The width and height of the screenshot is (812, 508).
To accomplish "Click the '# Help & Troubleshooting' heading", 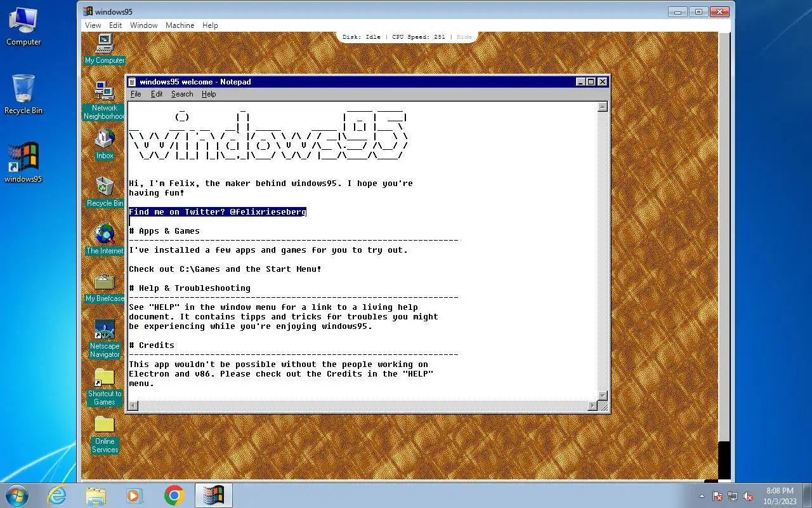I will [x=190, y=288].
